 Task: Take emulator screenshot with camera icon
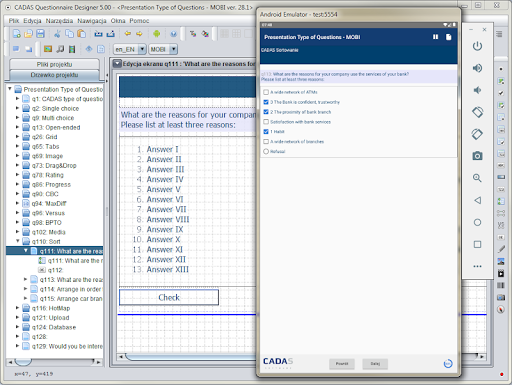477,156
